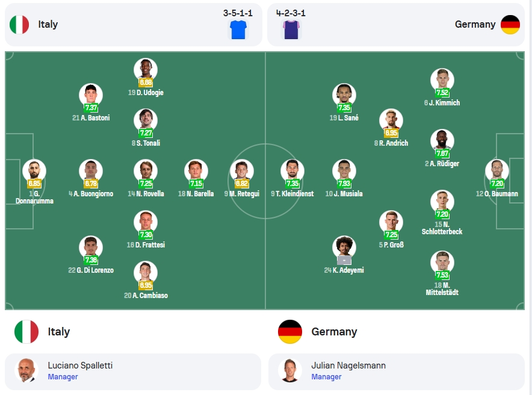Click the large Germany flag below the pitch
Image resolution: width=532 pixels, height=395 pixels.
point(289,332)
